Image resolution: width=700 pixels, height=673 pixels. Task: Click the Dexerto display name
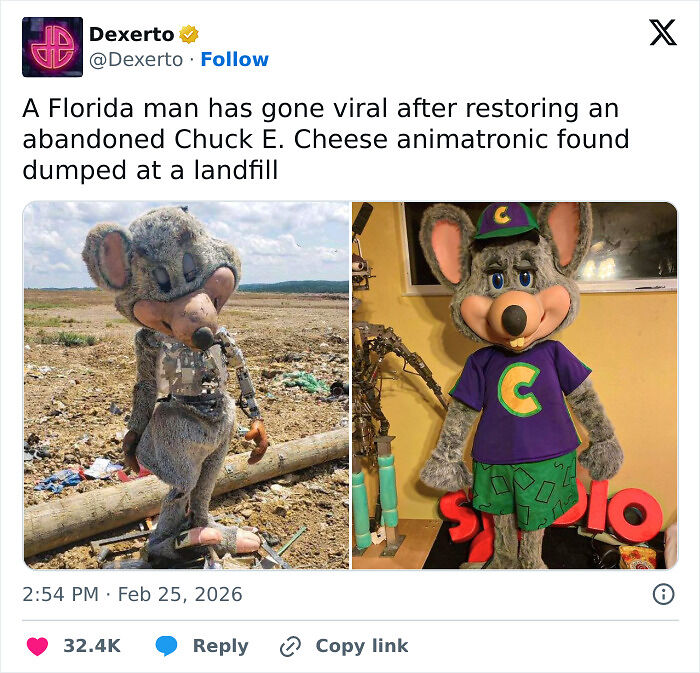tap(131, 35)
